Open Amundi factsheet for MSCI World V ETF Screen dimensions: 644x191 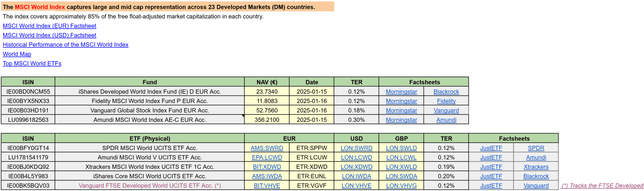click(536, 157)
